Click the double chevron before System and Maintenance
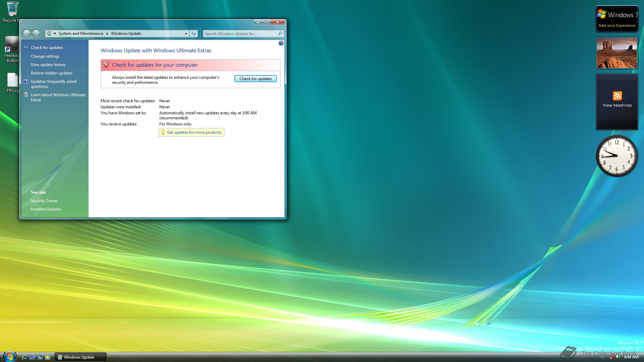Viewport: 644px width, 362px height. (55, 34)
